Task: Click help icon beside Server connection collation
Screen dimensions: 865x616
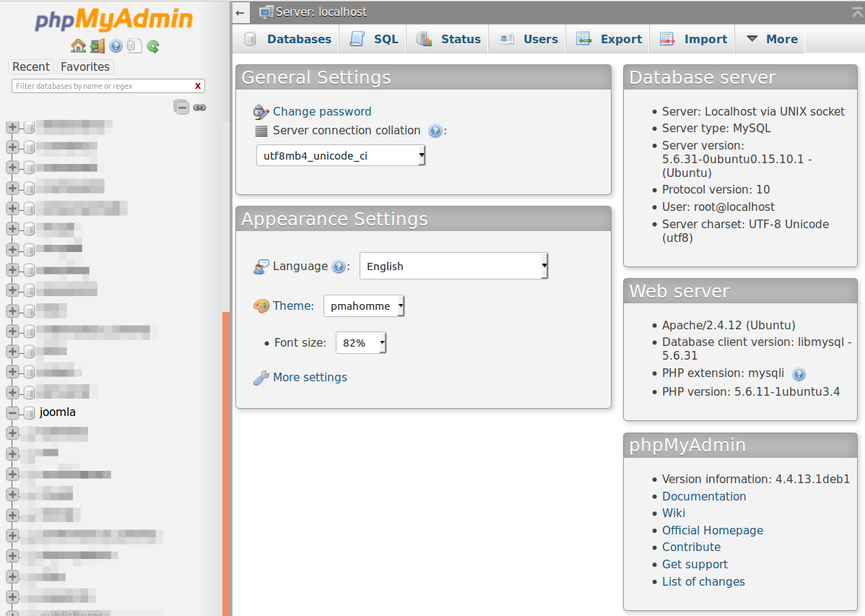Action: click(435, 131)
